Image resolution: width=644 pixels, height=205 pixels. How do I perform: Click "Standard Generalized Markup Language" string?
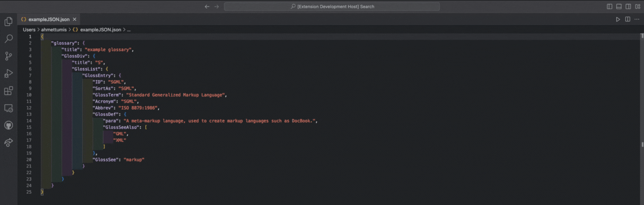[x=176, y=95]
